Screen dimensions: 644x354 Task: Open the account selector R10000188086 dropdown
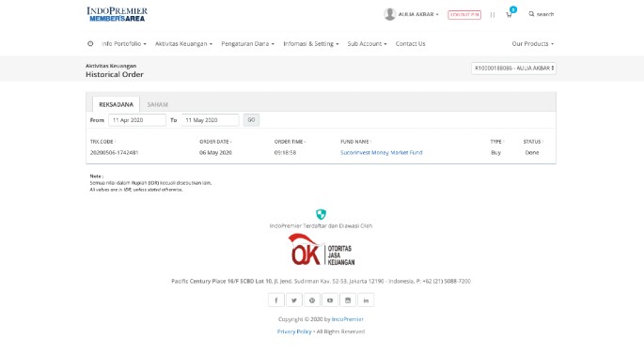[x=513, y=69]
